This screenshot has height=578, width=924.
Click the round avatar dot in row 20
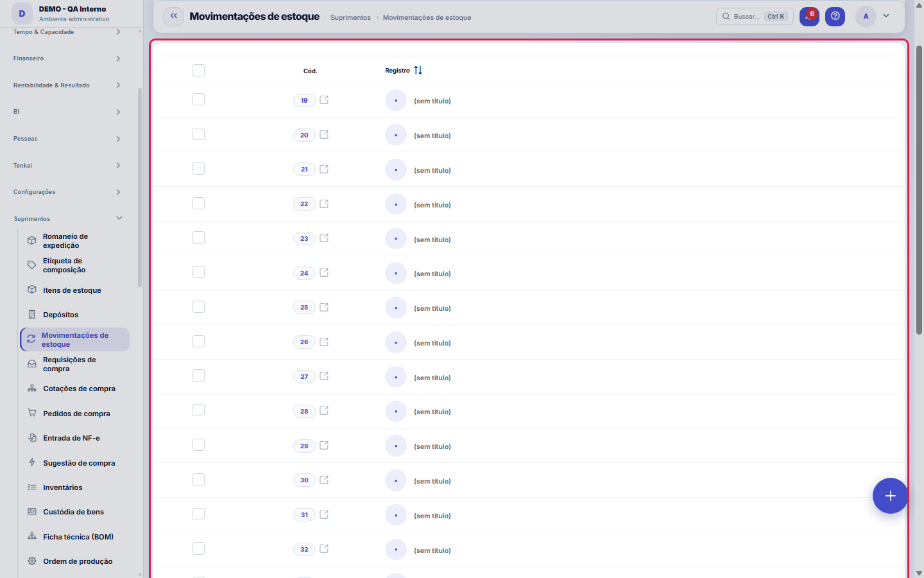point(396,136)
